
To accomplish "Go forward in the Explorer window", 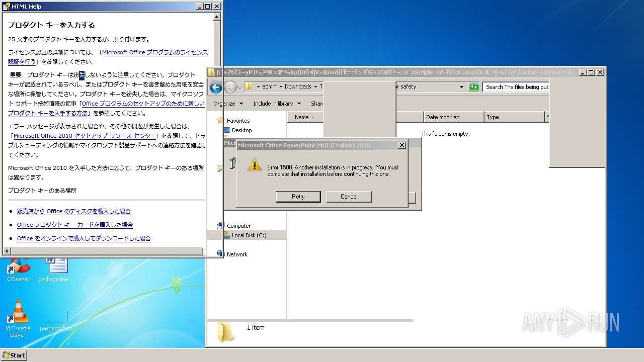I will pos(230,87).
